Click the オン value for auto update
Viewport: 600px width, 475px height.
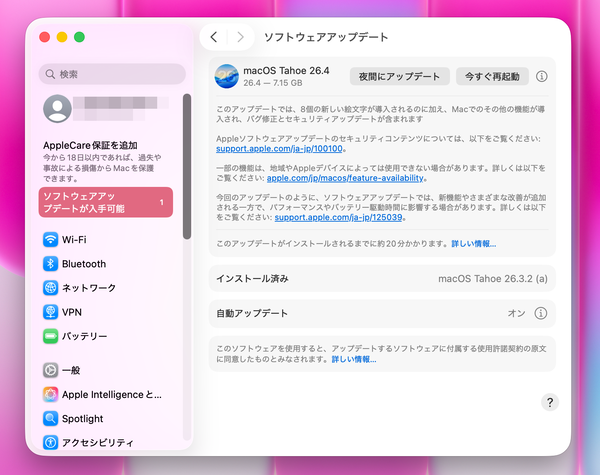[x=517, y=313]
